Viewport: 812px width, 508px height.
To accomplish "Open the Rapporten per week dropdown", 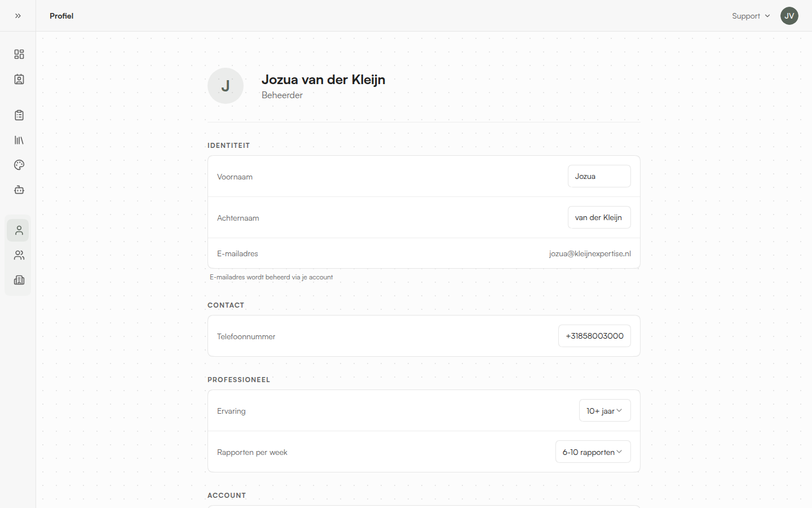I will [x=593, y=452].
